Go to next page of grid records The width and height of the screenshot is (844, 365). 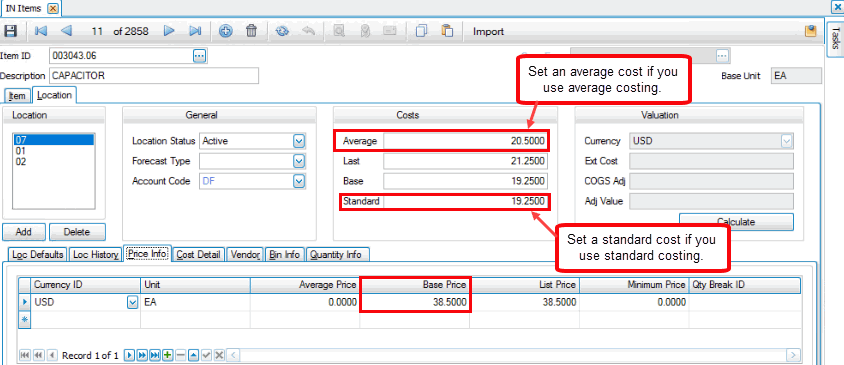tap(142, 355)
